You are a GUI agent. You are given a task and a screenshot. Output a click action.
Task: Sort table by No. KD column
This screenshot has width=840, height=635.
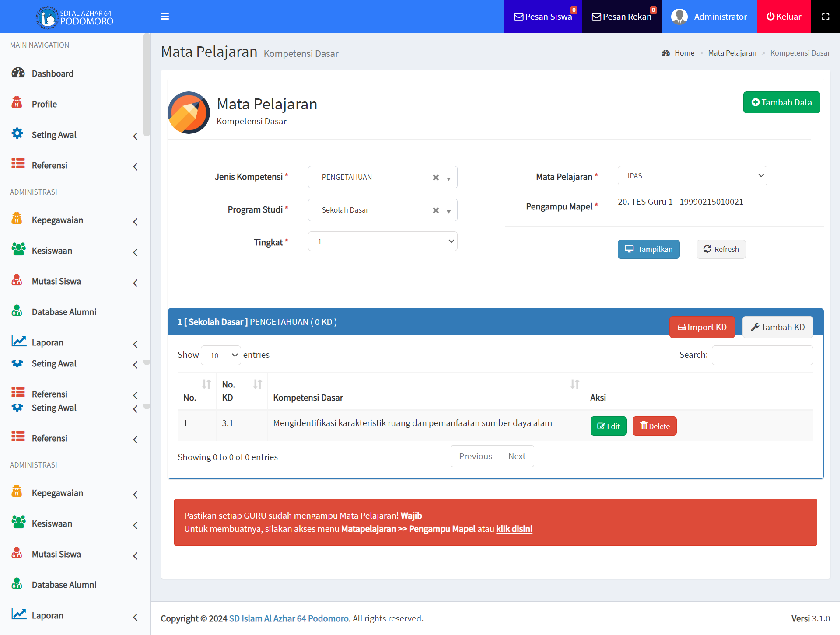coord(257,384)
